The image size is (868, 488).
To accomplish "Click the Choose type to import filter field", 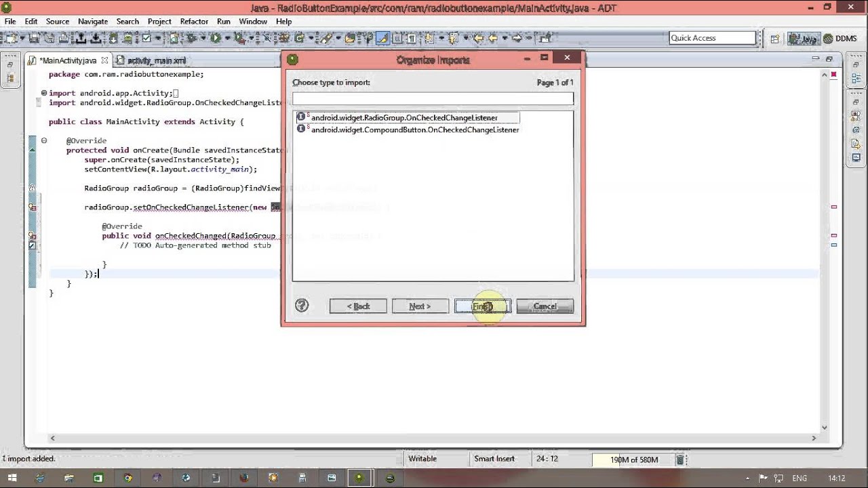I will point(433,99).
